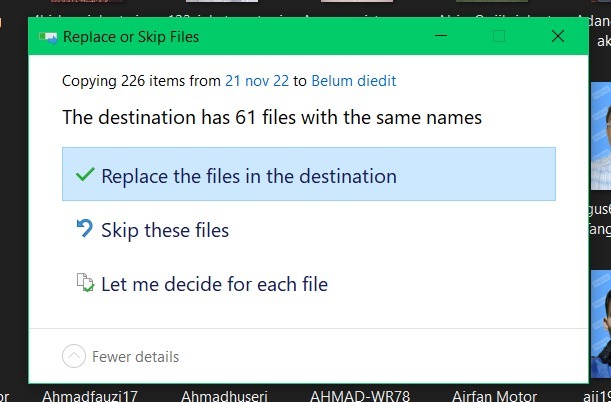Click the "Replace or Skip Files" title bar text

(x=131, y=38)
